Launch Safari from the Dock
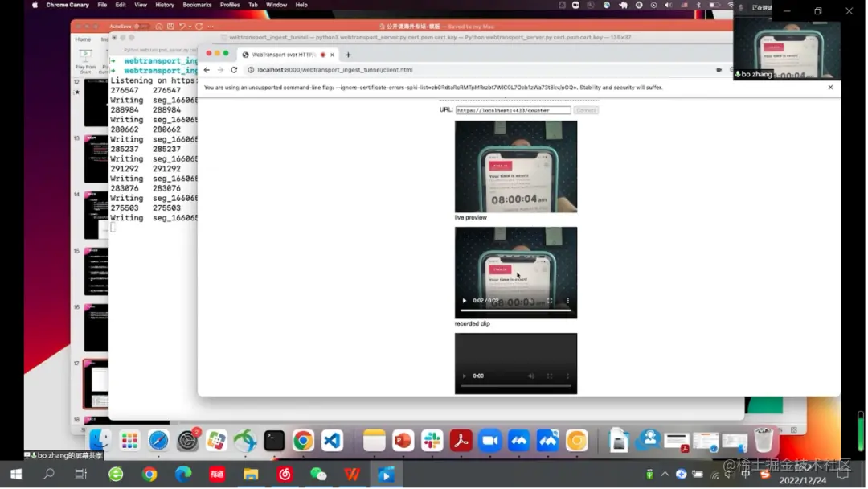This screenshot has height=489, width=868. (158, 441)
